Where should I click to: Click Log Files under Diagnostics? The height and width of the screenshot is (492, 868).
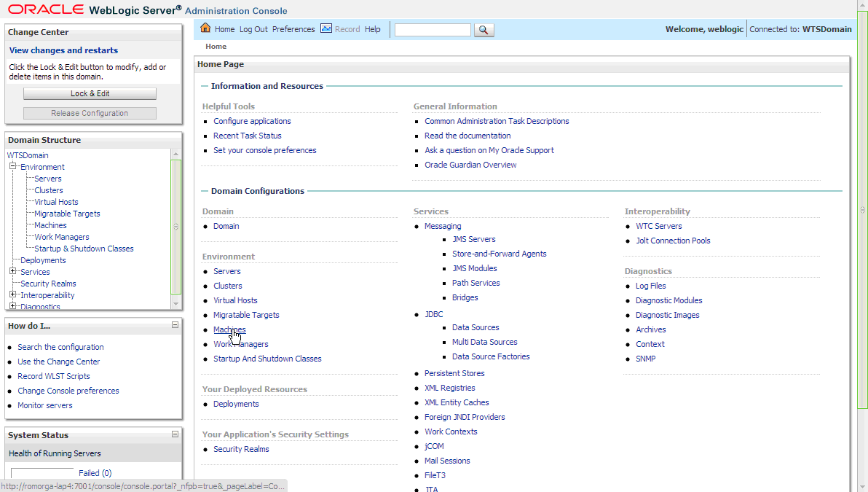tap(650, 285)
